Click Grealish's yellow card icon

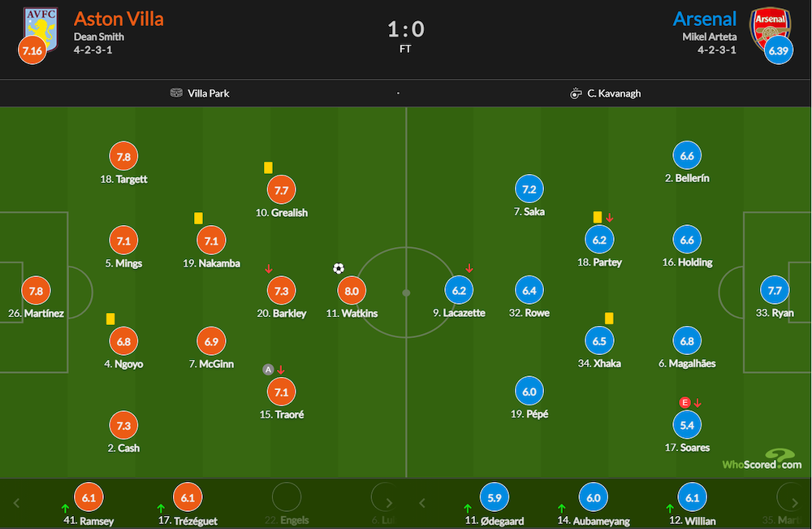[x=268, y=167]
